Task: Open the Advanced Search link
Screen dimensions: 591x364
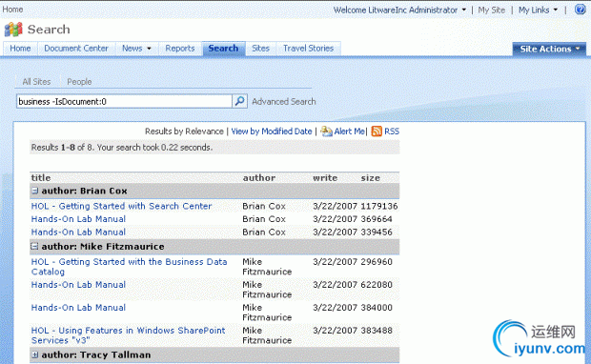Action: click(284, 101)
